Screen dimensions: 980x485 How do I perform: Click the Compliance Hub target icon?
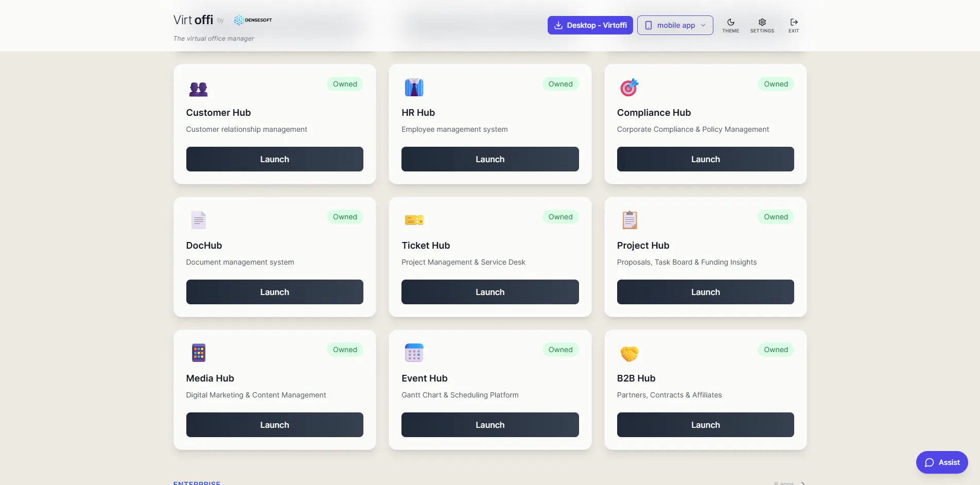629,88
